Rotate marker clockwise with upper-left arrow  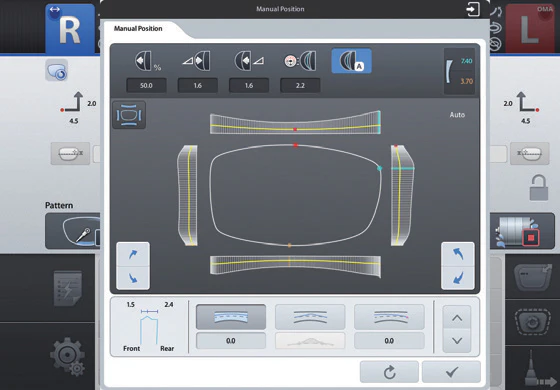tap(133, 254)
